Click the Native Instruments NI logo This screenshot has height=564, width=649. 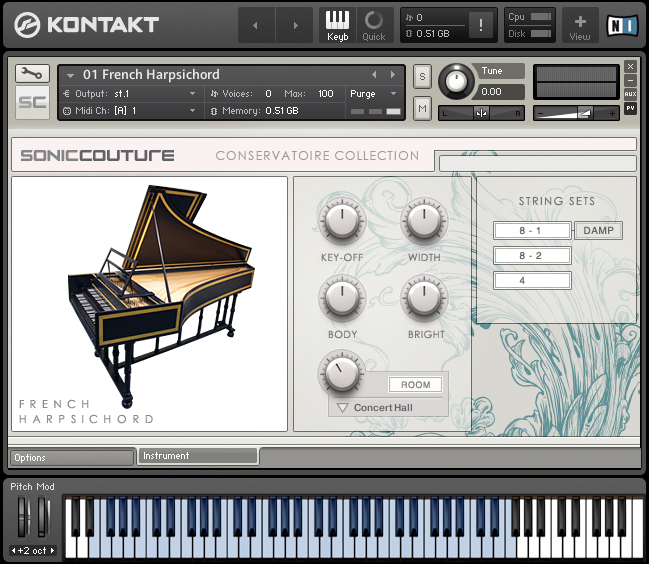coord(622,26)
